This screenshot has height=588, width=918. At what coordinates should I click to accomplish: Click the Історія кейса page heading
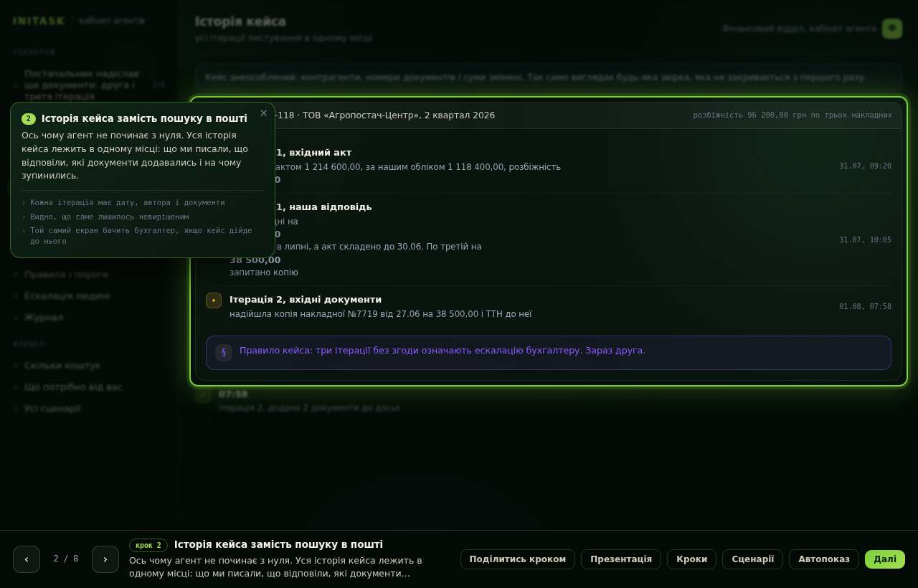(240, 22)
